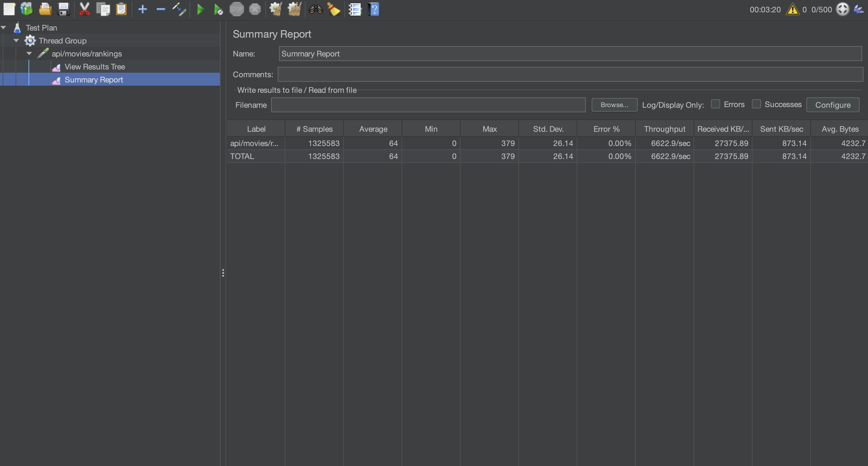This screenshot has width=868, height=466.
Task: Enable the Errors checkbox
Action: click(x=715, y=104)
